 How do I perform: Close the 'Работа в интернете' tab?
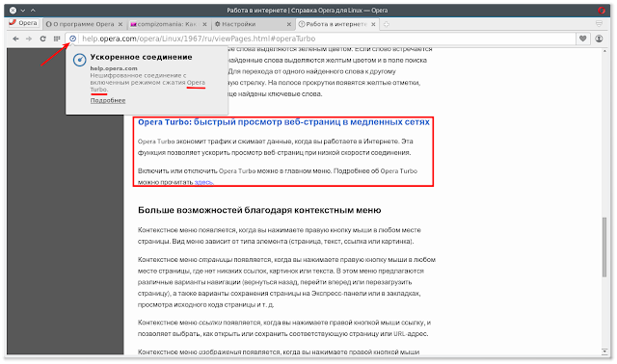pyautogui.click(x=373, y=24)
